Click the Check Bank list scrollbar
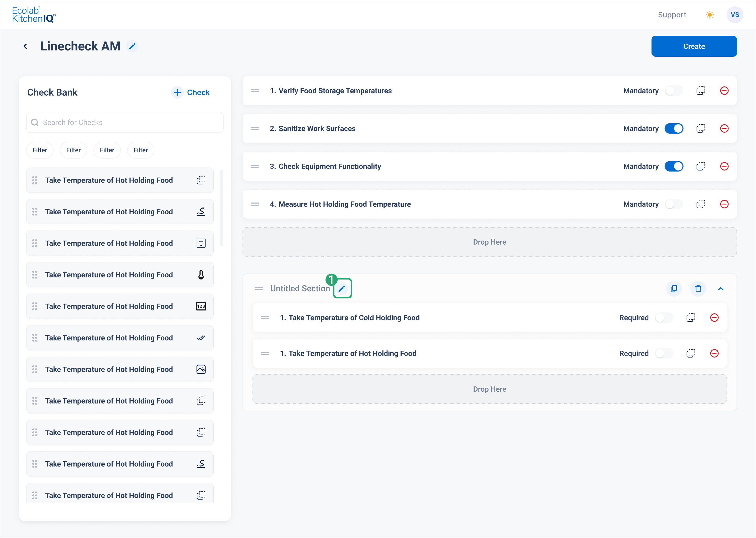The height and width of the screenshot is (538, 756). pyautogui.click(x=222, y=208)
